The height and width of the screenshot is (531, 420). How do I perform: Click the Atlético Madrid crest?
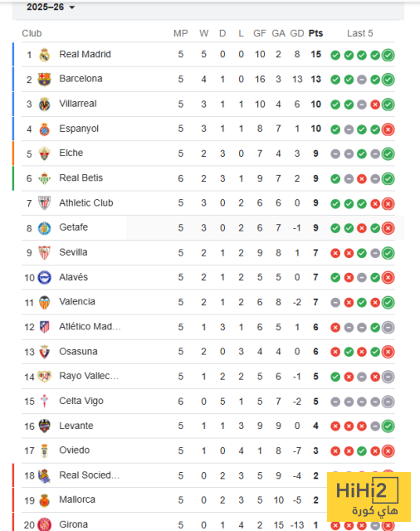pos(44,327)
